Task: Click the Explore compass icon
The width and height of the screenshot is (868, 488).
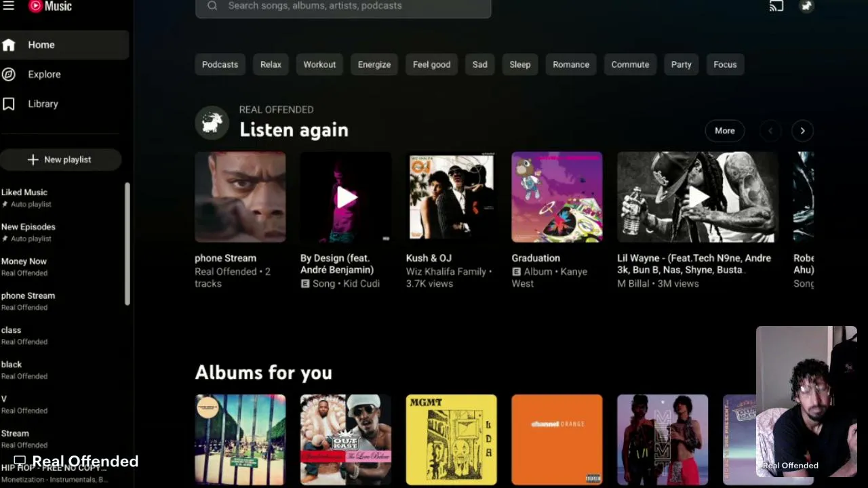Action: coord(9,75)
